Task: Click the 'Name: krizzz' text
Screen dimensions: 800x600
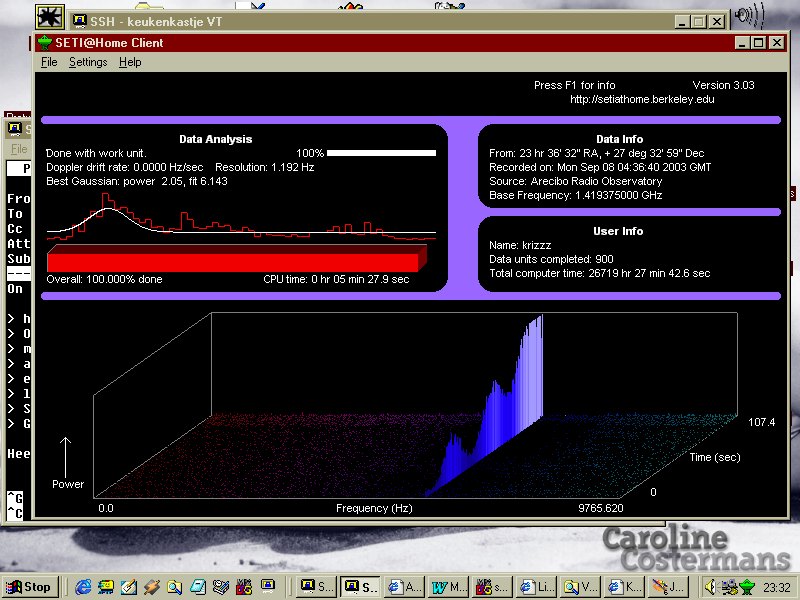Action: coord(520,245)
